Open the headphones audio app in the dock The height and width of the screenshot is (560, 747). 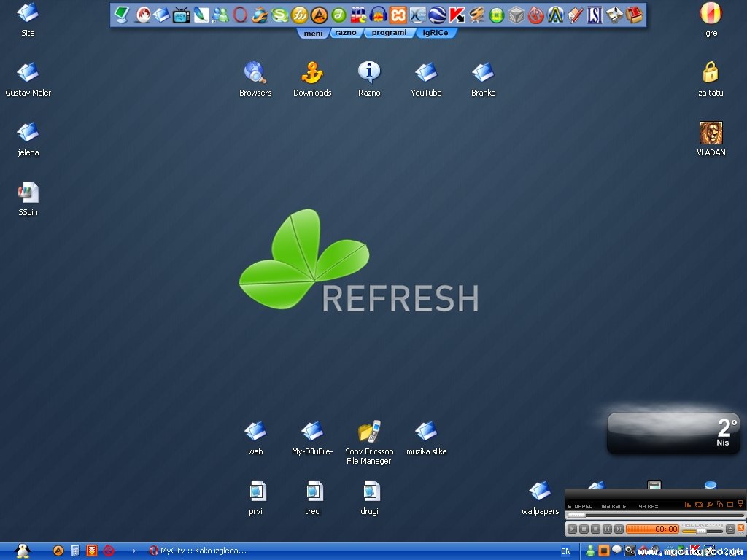click(379, 15)
